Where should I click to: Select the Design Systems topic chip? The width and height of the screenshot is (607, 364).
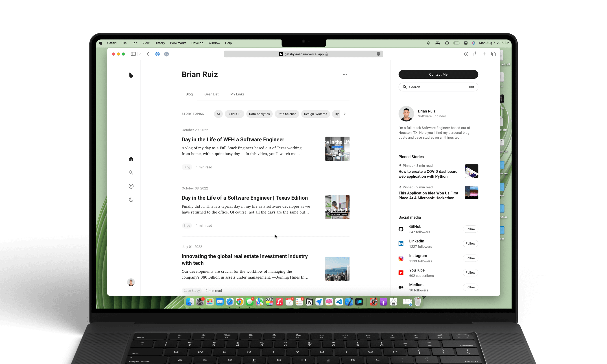point(315,114)
